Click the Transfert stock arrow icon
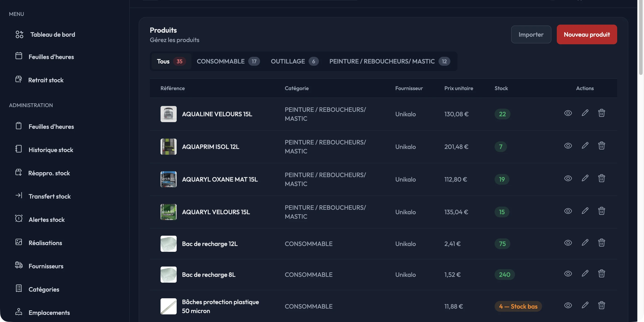Screen dimensions: 644x322 click(19, 195)
